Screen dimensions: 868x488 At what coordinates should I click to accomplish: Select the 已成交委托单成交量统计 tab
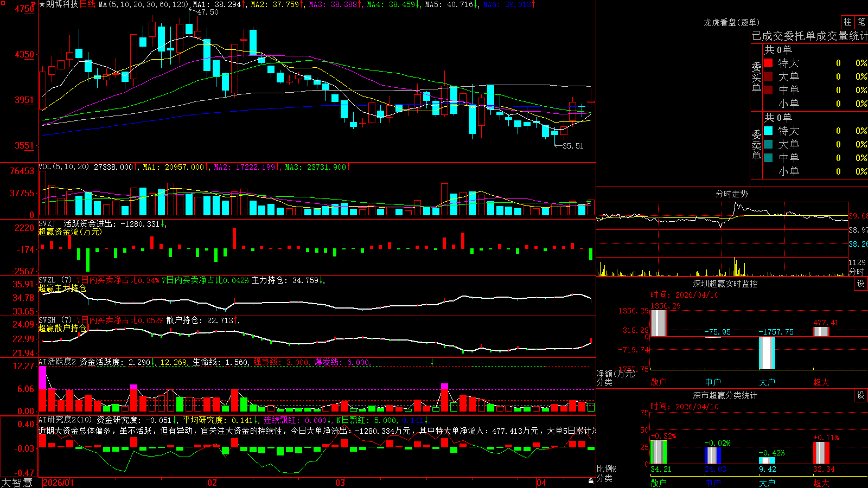tap(809, 36)
